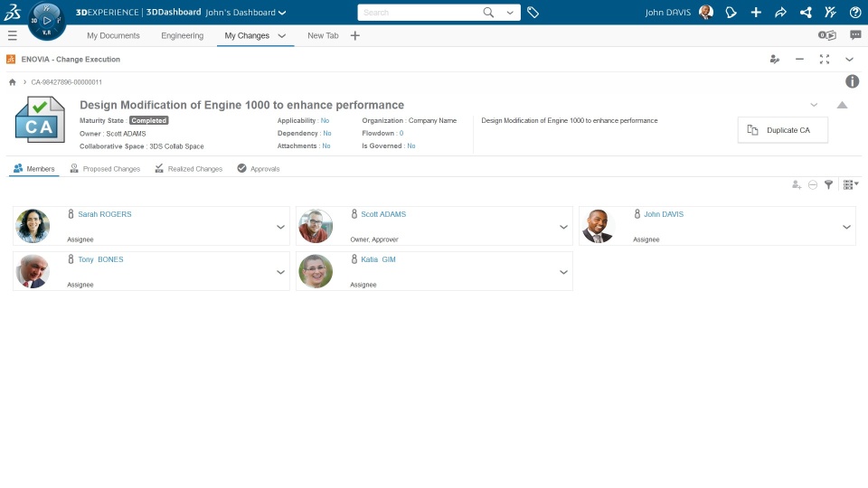
Task: Click the Remove member icon
Action: tap(813, 184)
